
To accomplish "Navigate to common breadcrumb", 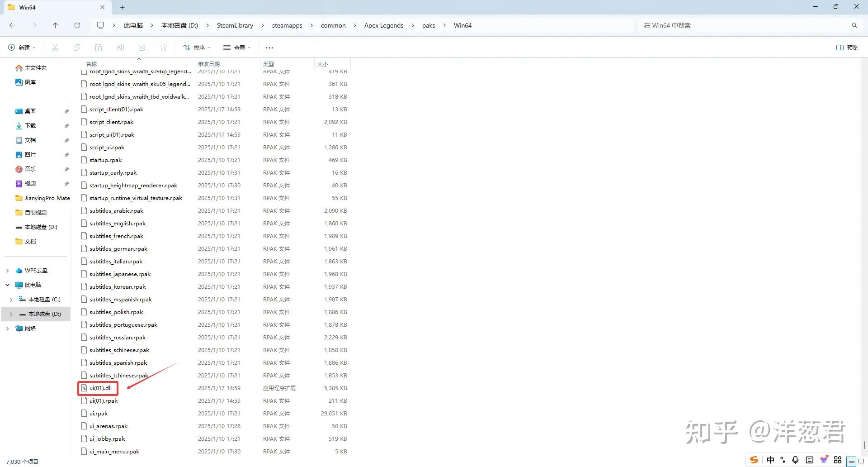I will (x=333, y=25).
